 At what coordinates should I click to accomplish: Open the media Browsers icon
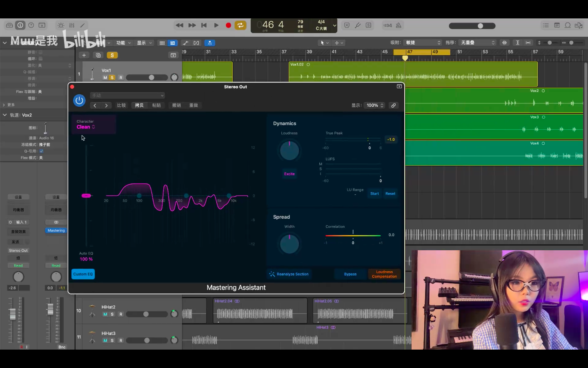(x=579, y=25)
